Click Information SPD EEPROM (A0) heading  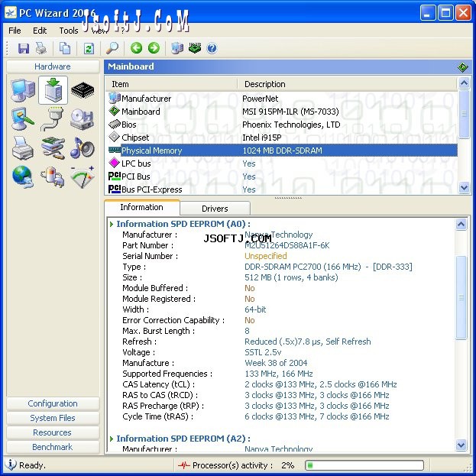(x=183, y=224)
